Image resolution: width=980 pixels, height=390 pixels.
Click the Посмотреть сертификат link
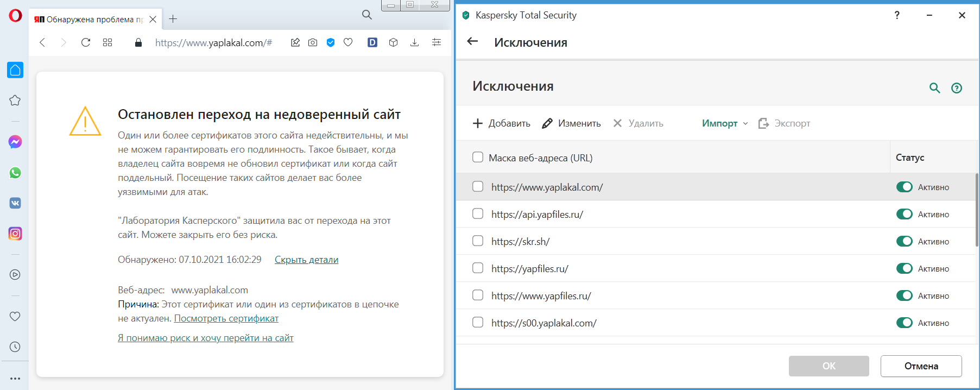click(x=226, y=318)
